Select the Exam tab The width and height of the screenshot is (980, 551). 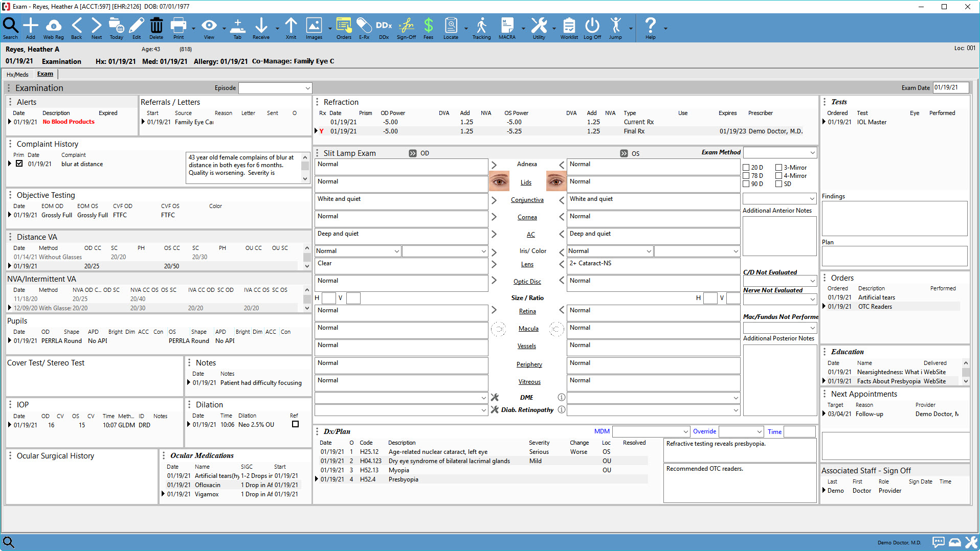pos(45,74)
